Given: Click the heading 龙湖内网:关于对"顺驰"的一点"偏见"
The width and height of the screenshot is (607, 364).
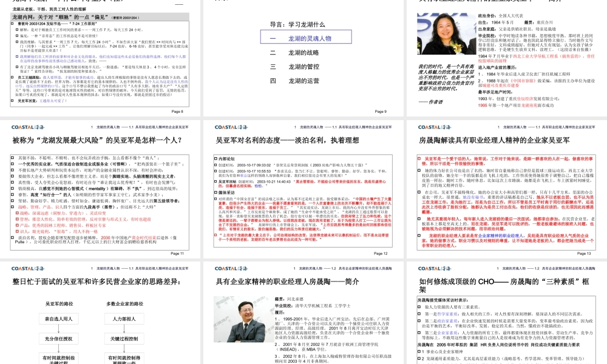Looking at the screenshot, I should tap(61, 17).
